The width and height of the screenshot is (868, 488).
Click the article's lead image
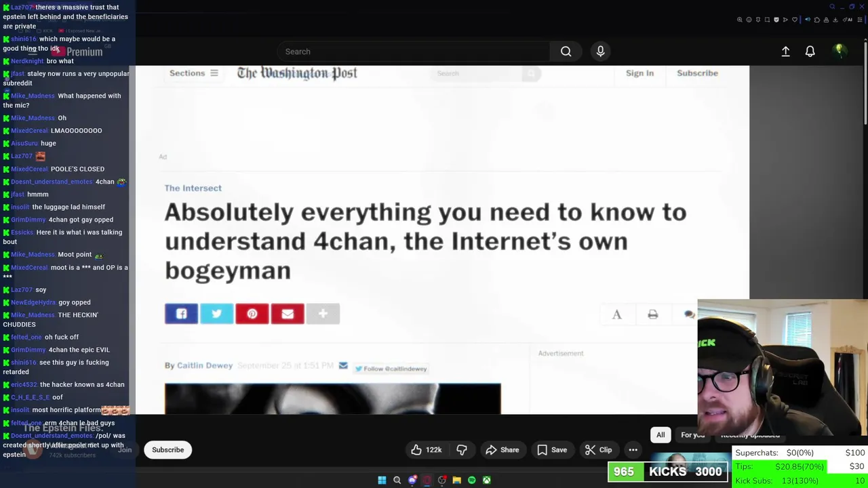(332, 399)
